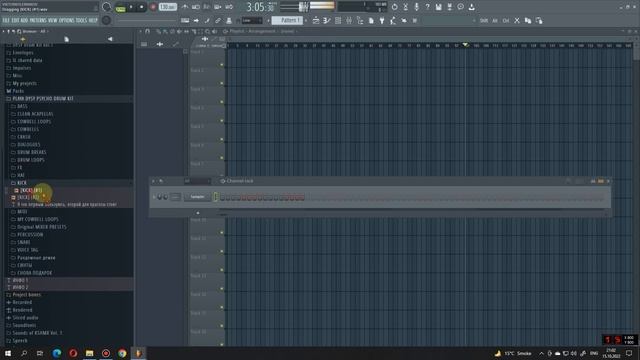Open the cut-scissors icon in the top toolbar

(x=405, y=7)
